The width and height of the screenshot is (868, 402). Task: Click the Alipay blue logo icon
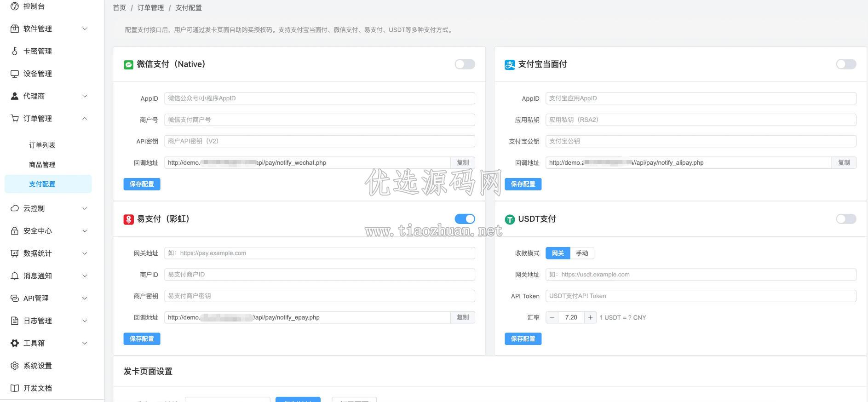pyautogui.click(x=510, y=65)
